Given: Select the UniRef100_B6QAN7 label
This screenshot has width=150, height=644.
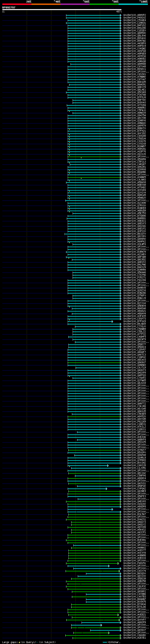Looking at the screenshot, I should point(135,600).
